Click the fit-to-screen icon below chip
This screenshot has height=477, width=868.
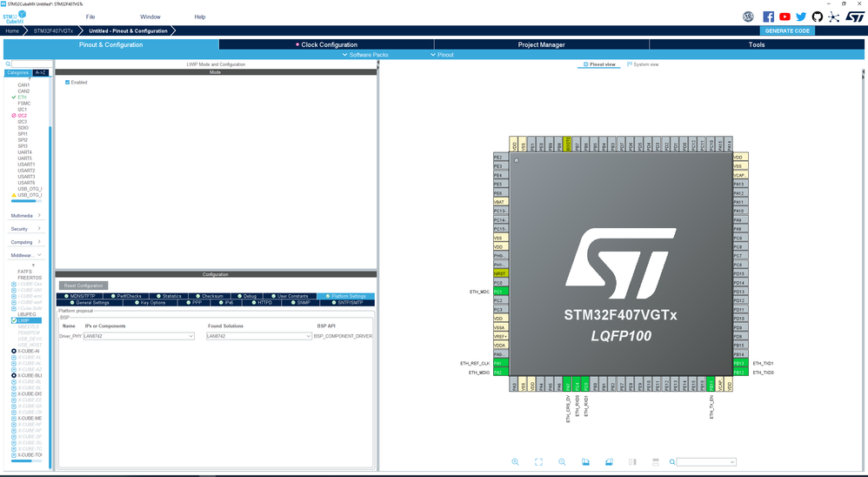click(538, 462)
